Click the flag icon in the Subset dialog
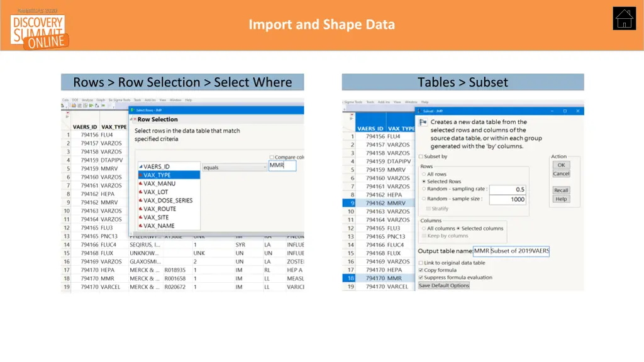The width and height of the screenshot is (644, 362). click(x=423, y=121)
